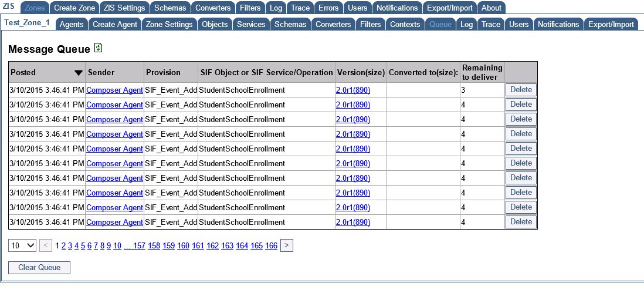Open the zone-level Filters tab
This screenshot has width=644, height=293.
(371, 24)
